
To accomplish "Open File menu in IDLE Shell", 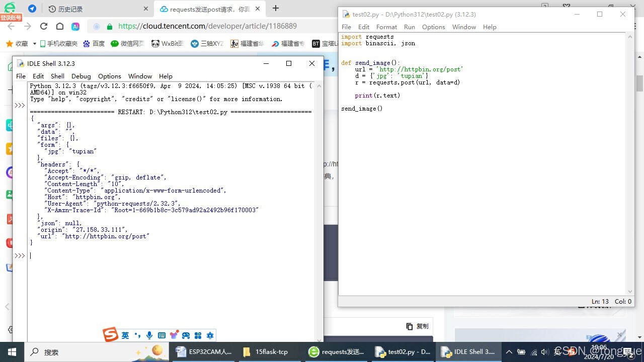I will (x=21, y=76).
